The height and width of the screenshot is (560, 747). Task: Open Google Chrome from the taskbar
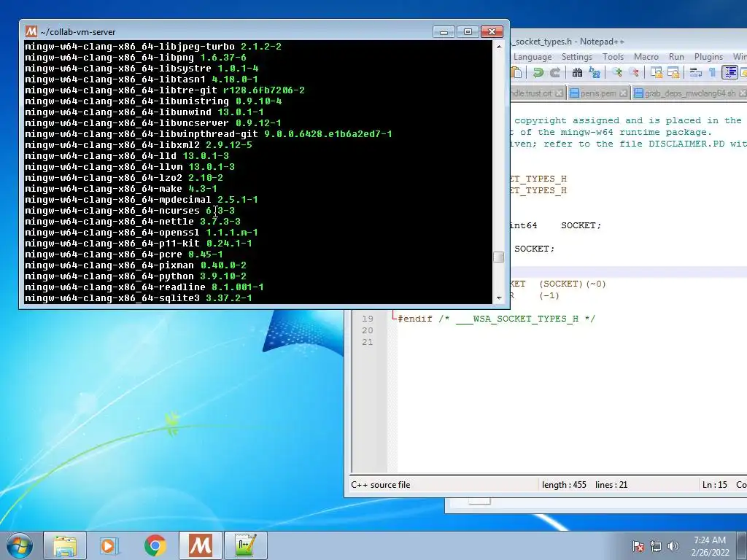(155, 545)
